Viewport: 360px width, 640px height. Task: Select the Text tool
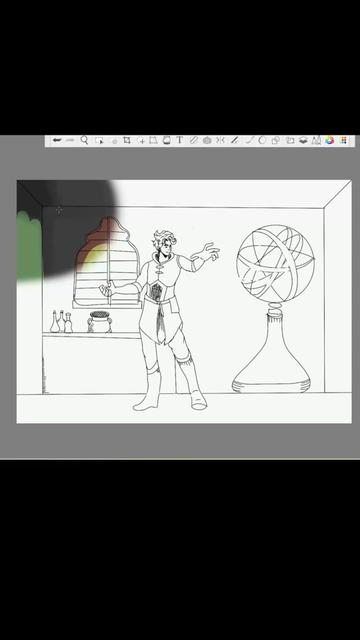point(180,140)
